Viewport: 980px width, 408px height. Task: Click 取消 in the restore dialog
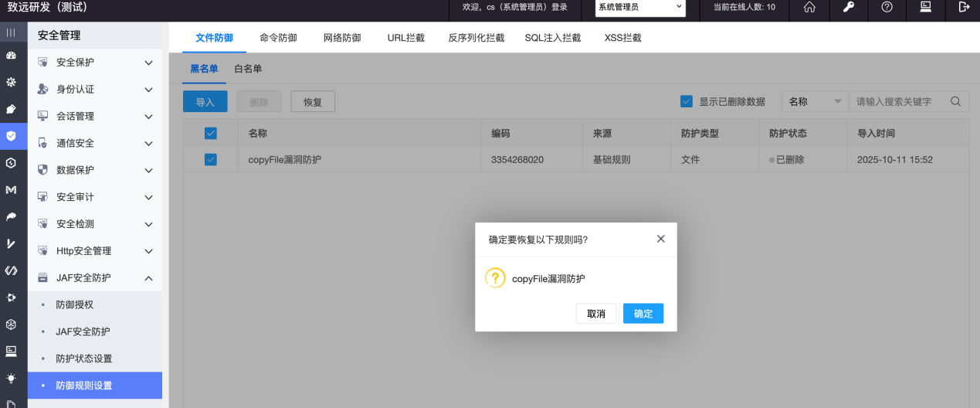pos(595,313)
